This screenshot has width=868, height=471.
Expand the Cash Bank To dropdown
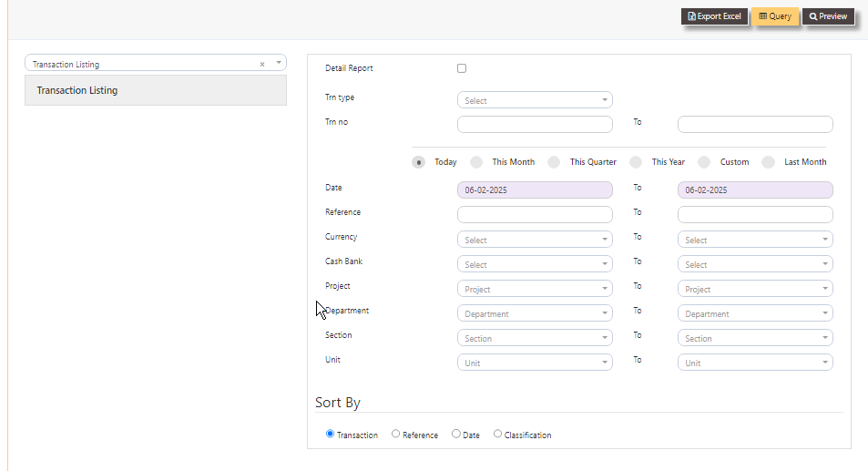point(755,264)
